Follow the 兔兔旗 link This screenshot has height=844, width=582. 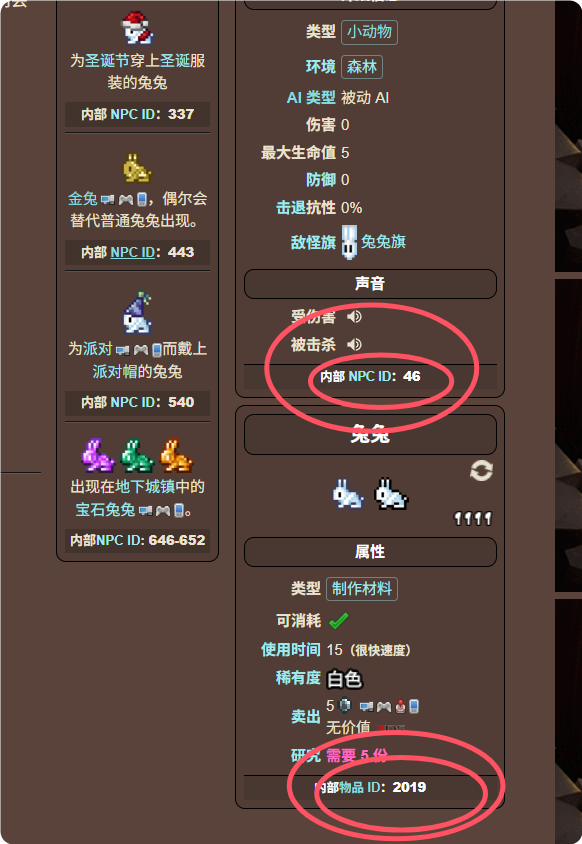[383, 242]
